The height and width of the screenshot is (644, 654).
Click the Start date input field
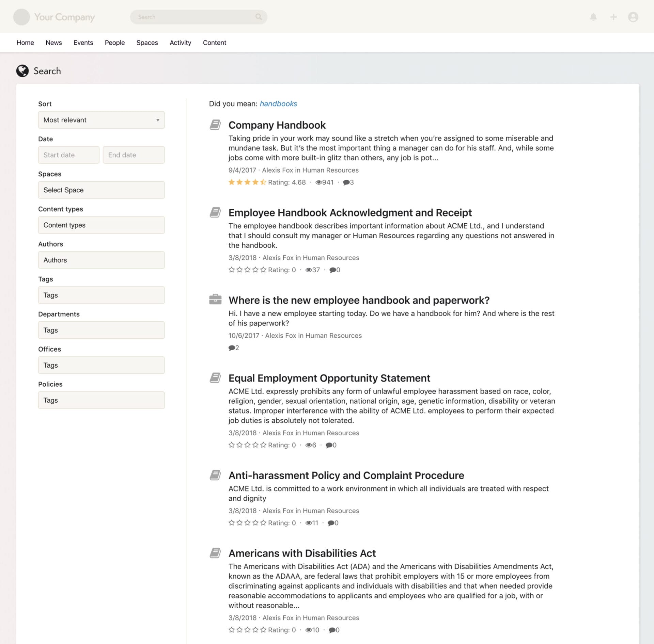(68, 155)
